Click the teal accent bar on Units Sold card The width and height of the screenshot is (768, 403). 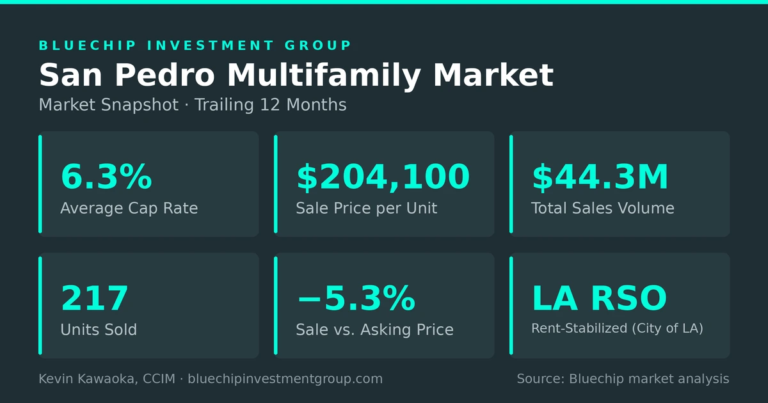click(x=40, y=306)
